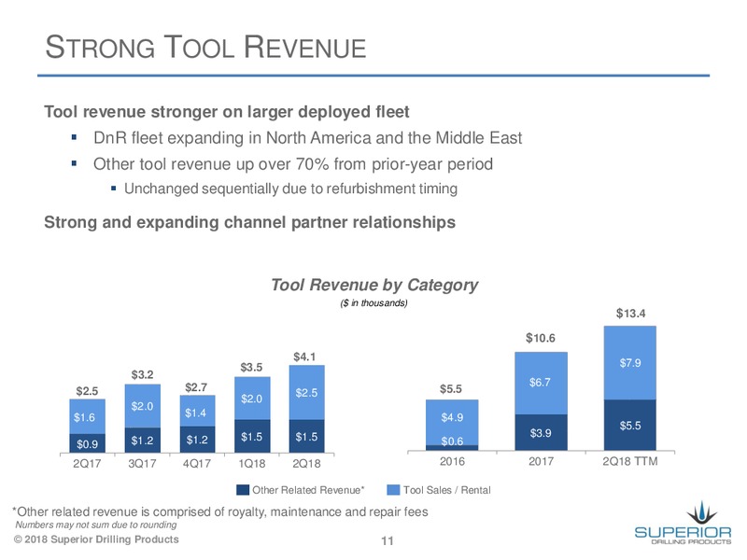The width and height of the screenshot is (747, 560).
Task: Click the 1Q18 axis label
Action: coord(251,463)
